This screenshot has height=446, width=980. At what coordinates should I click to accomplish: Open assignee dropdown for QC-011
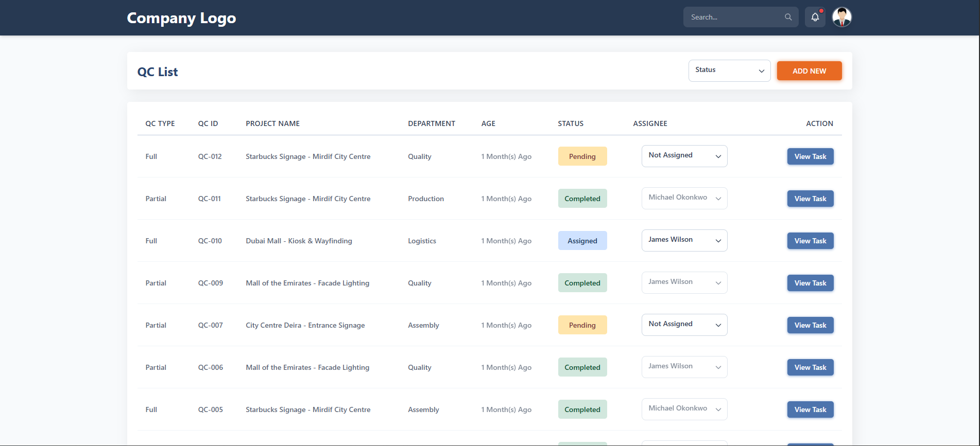point(684,198)
